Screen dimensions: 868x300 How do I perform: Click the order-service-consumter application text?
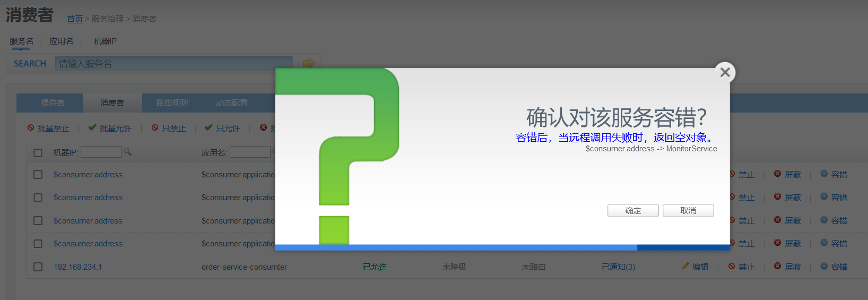click(244, 267)
